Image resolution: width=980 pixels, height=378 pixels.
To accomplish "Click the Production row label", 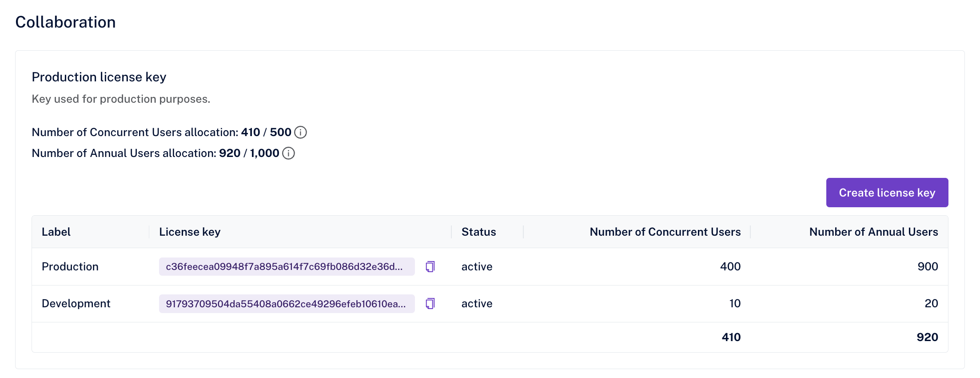I will [70, 266].
